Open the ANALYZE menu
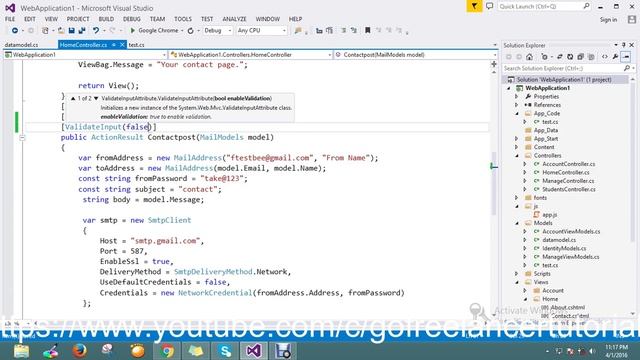This screenshot has height=360, width=640. point(234,19)
